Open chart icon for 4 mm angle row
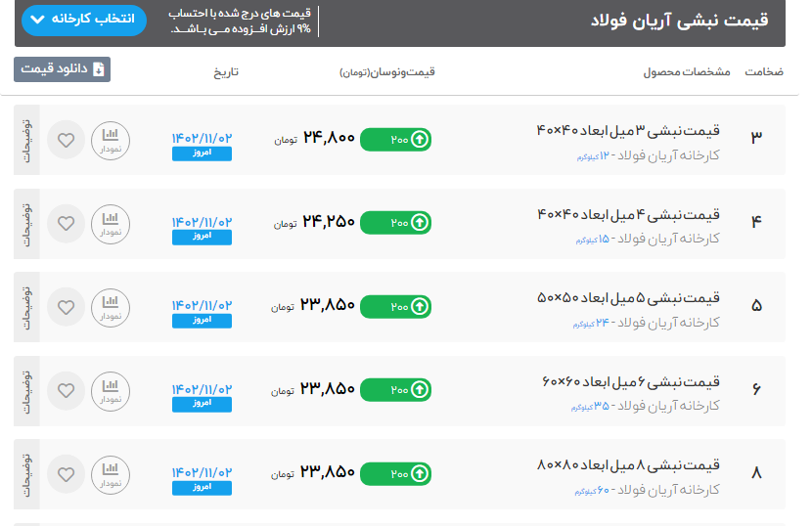The height and width of the screenshot is (526, 812). 111,223
